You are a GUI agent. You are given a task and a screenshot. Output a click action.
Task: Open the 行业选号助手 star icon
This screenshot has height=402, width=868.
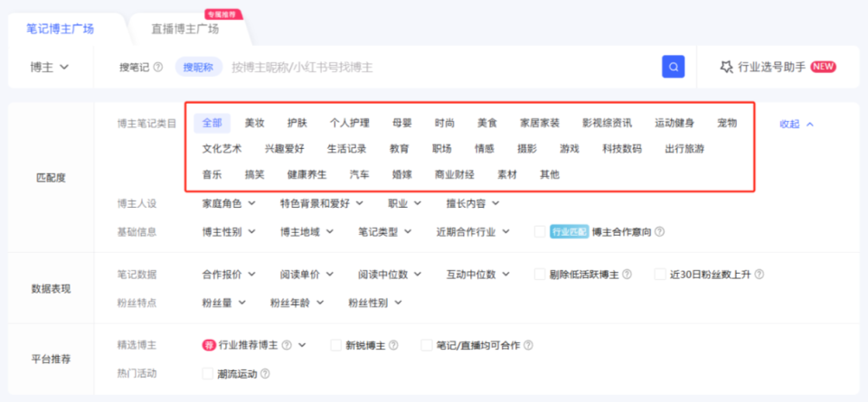coord(726,67)
